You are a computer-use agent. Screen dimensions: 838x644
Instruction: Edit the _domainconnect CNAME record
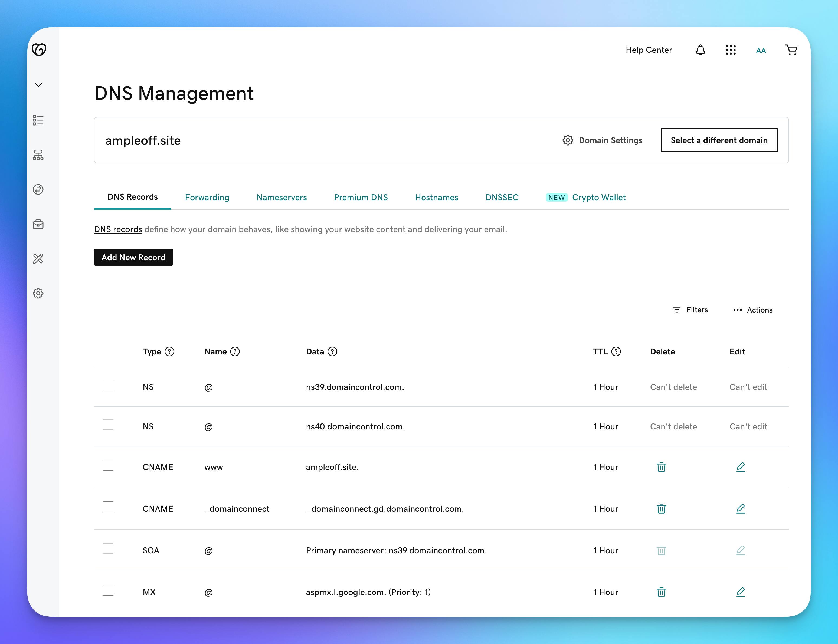coord(740,509)
